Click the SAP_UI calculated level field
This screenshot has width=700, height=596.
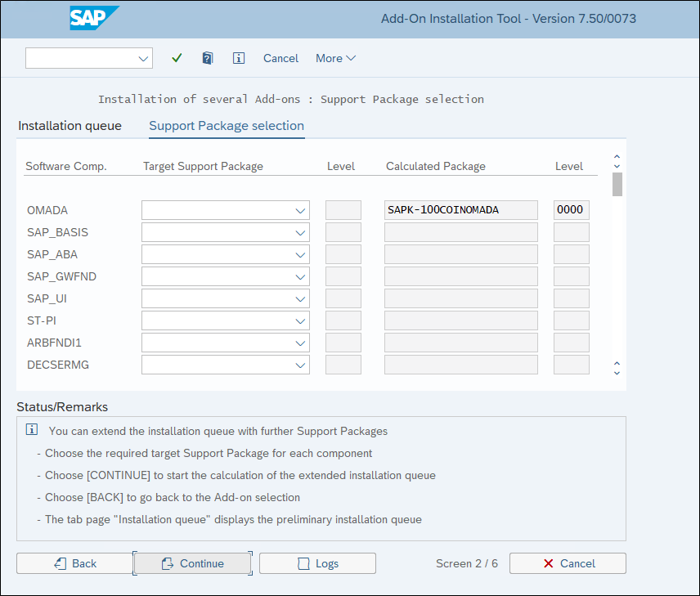coord(572,298)
